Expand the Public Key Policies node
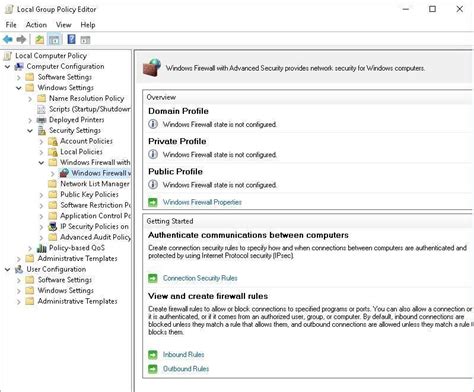The height and width of the screenshot is (392, 474). coord(41,195)
